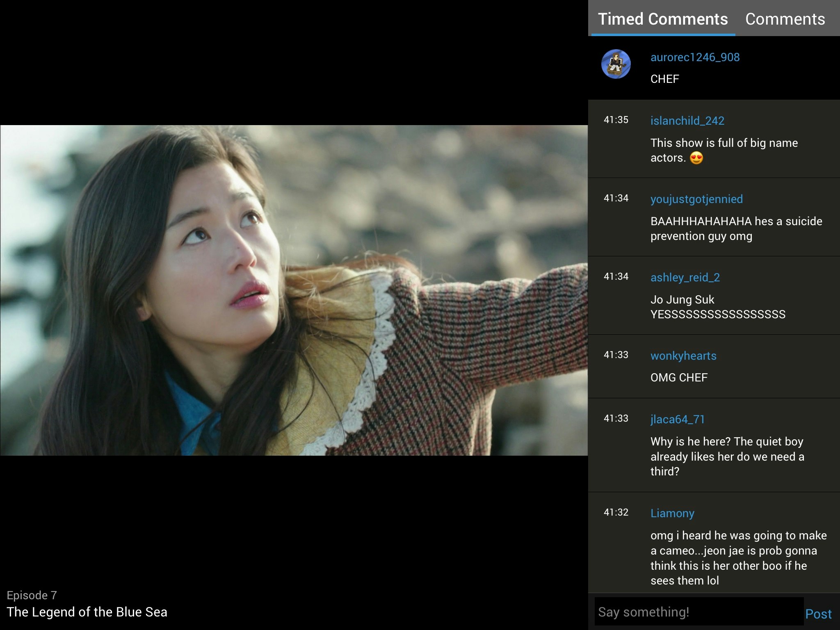Screen dimensions: 840x630
Task: Open islanchild_242's profile
Action: [x=687, y=121]
